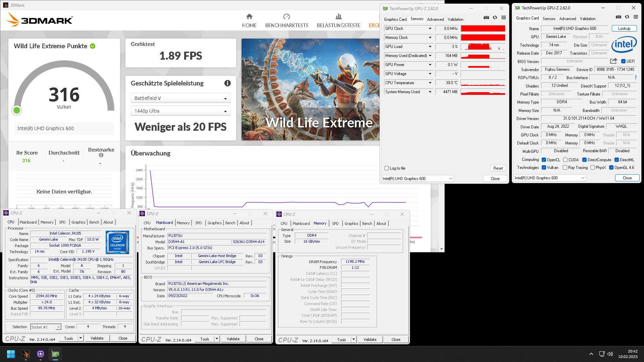Screen dimensions: 644x362
Task: Click the Intel Celeron badge in CPU-Z
Action: [x=117, y=242]
